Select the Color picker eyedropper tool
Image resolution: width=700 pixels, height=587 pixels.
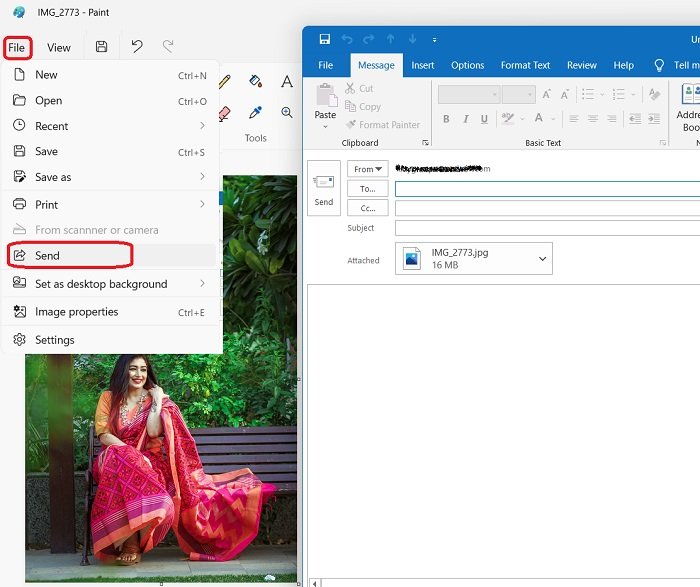pyautogui.click(x=255, y=113)
